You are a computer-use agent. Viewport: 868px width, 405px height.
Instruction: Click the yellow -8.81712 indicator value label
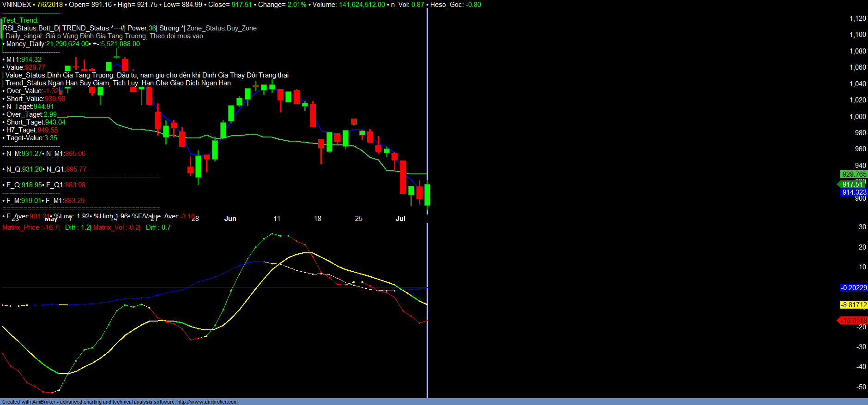(x=854, y=305)
